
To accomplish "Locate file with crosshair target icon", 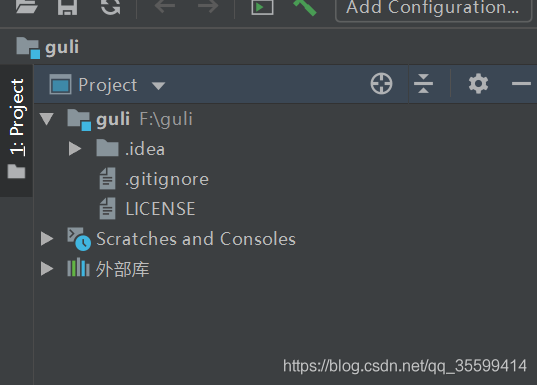I will [x=381, y=83].
